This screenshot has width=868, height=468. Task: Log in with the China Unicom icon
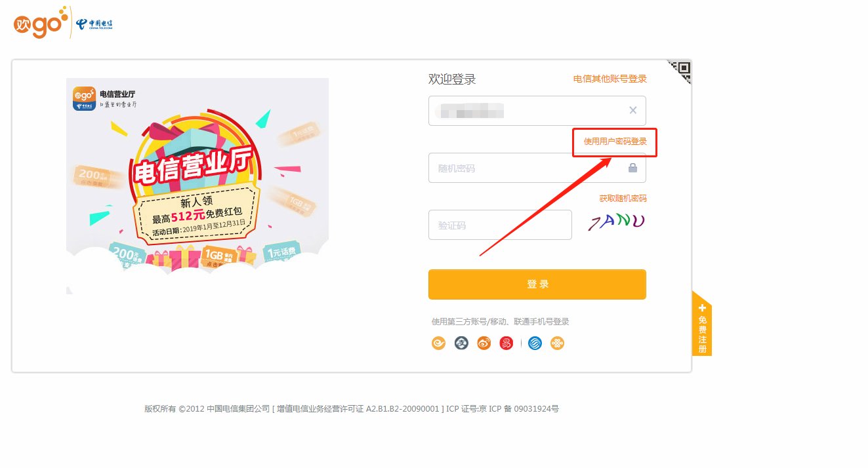(x=557, y=343)
